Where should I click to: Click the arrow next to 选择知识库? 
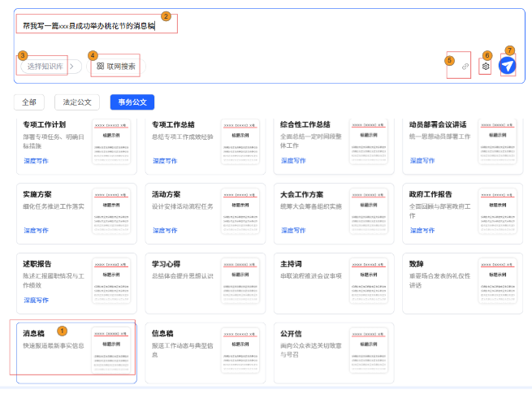click(x=71, y=66)
